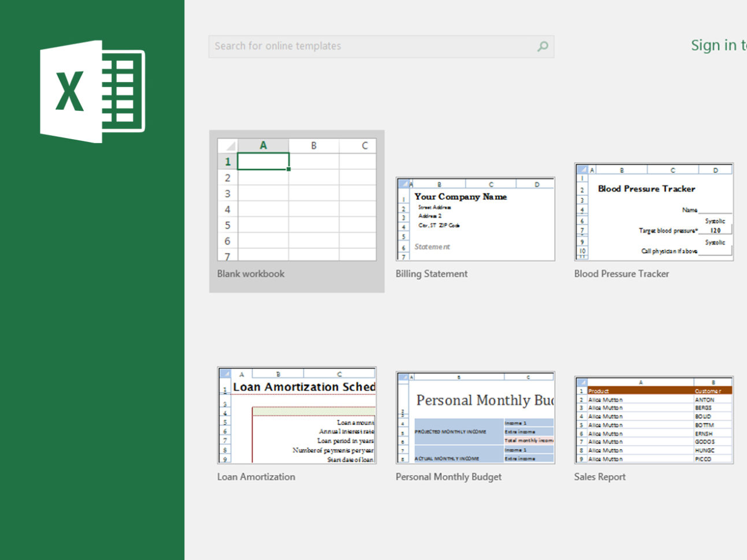The height and width of the screenshot is (560, 747).
Task: Select the Personal Monthly Budget label
Action: [448, 477]
